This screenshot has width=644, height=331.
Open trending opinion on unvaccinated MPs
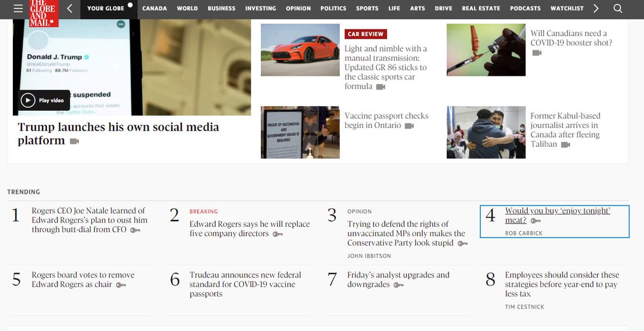[406, 234]
